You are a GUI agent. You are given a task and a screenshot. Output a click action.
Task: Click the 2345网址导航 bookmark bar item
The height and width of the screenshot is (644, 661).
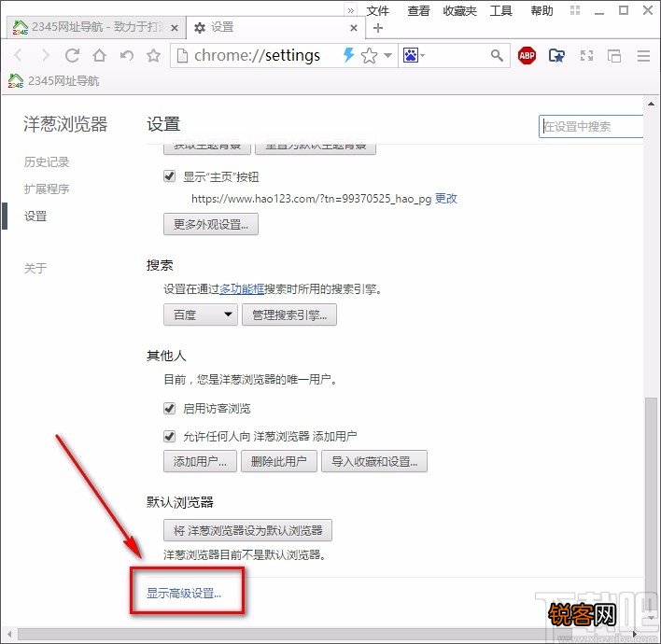click(x=53, y=80)
